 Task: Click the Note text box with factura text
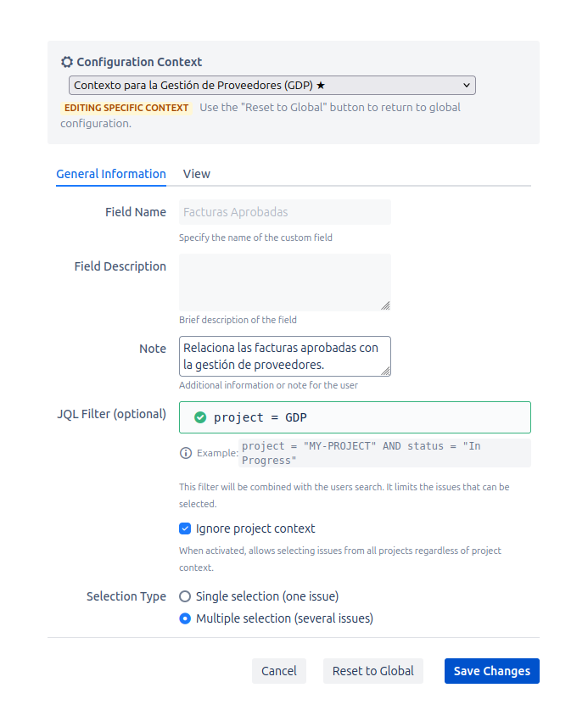click(x=284, y=355)
